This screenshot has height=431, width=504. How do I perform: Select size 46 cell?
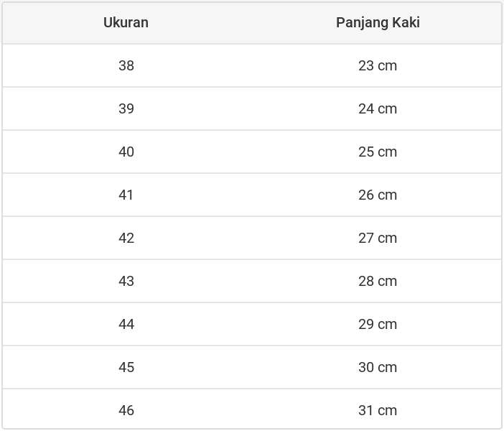126,410
